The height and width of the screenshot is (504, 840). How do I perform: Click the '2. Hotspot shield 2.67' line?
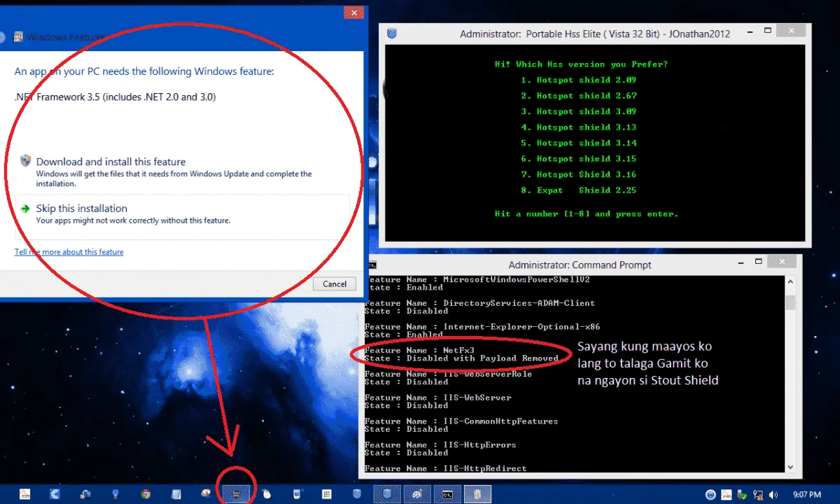(579, 96)
